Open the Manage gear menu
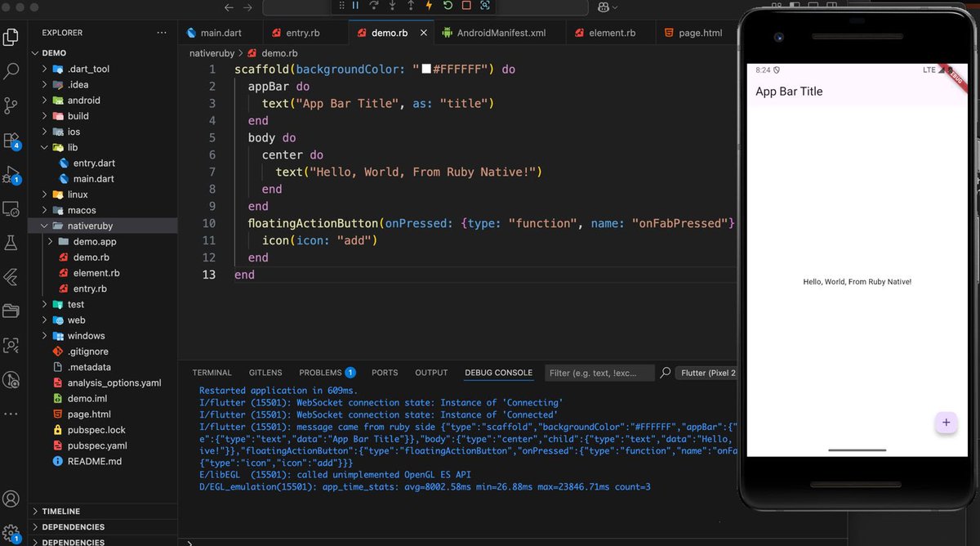Screen dimensions: 980x546 click(x=11, y=532)
